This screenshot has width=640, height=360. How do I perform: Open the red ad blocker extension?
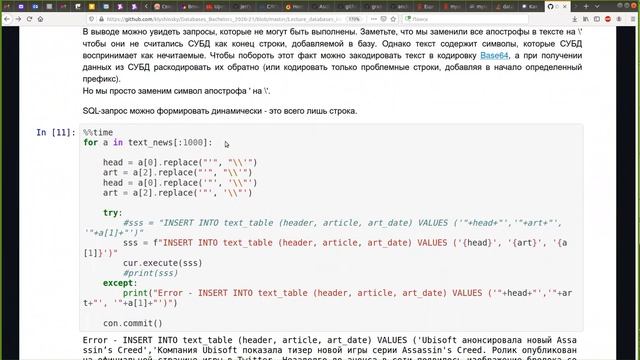(608, 19)
